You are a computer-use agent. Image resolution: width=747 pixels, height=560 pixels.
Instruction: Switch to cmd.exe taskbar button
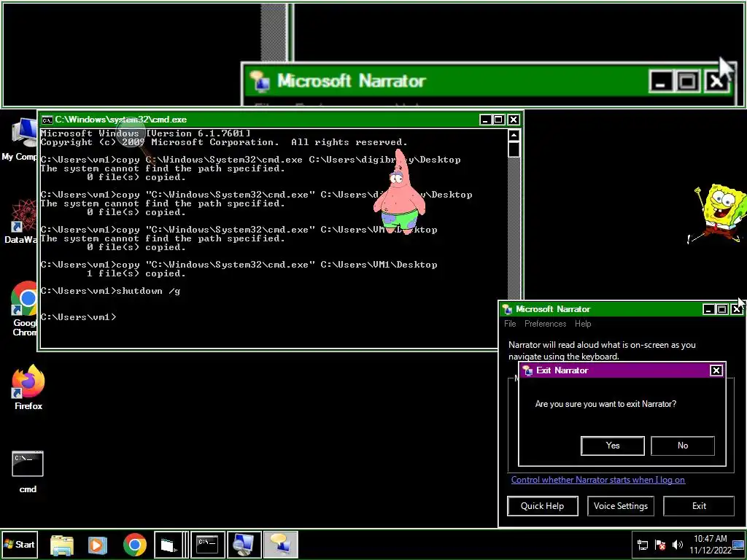click(x=208, y=544)
